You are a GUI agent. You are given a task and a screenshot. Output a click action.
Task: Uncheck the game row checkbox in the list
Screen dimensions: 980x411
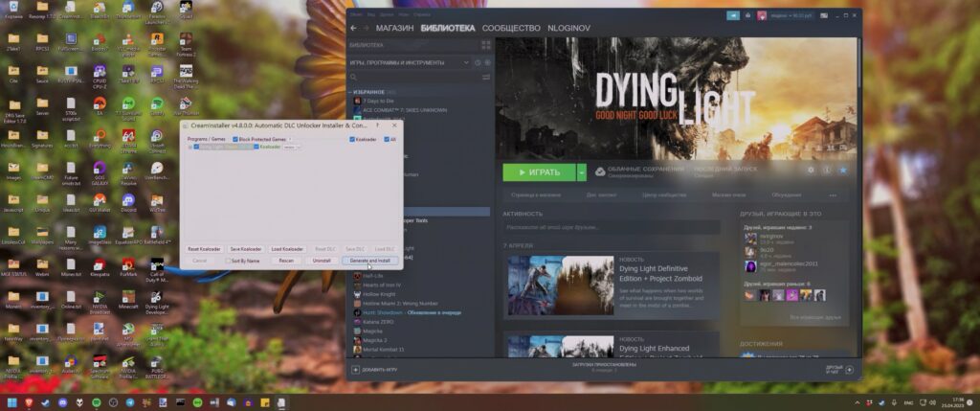(x=196, y=147)
